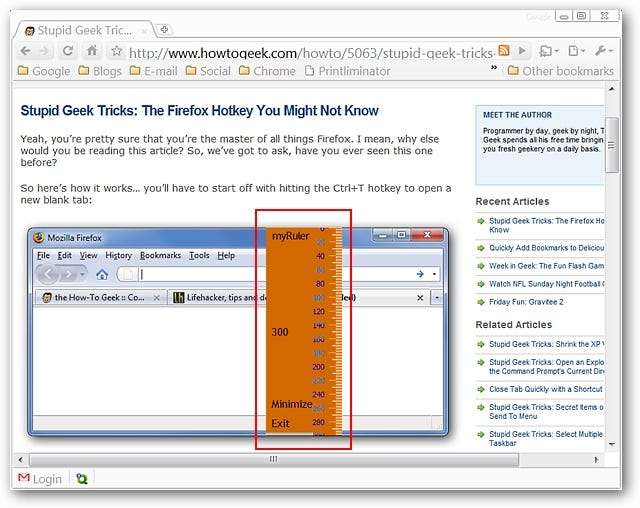Open the Chrome bookmarks folder

267,71
